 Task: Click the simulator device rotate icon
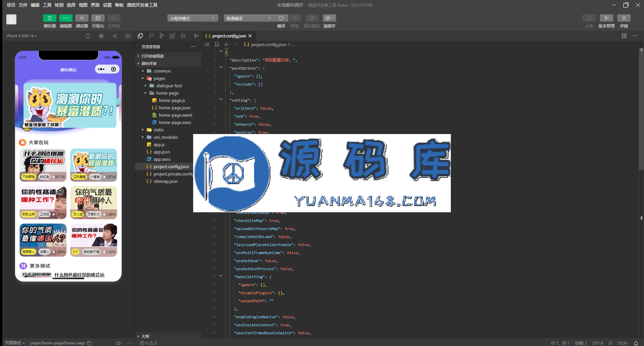pyautogui.click(x=88, y=36)
